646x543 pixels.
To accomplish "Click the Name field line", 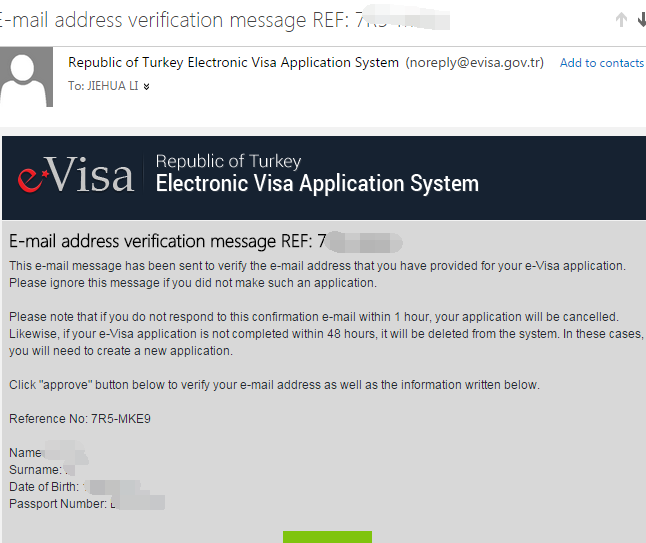I will pyautogui.click(x=49, y=452).
